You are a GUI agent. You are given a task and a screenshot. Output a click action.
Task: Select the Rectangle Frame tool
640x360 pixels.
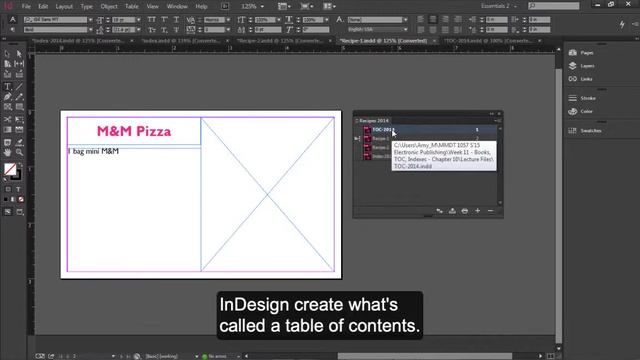(x=7, y=107)
